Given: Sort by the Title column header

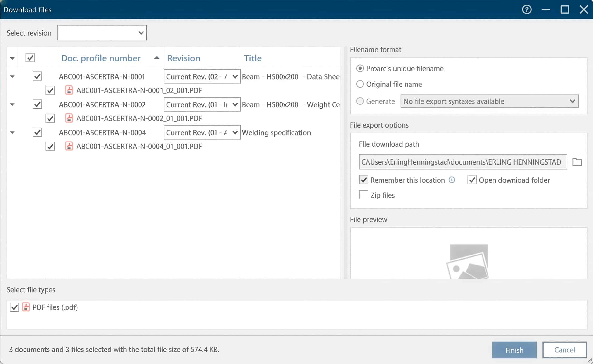Looking at the screenshot, I should 253,58.
